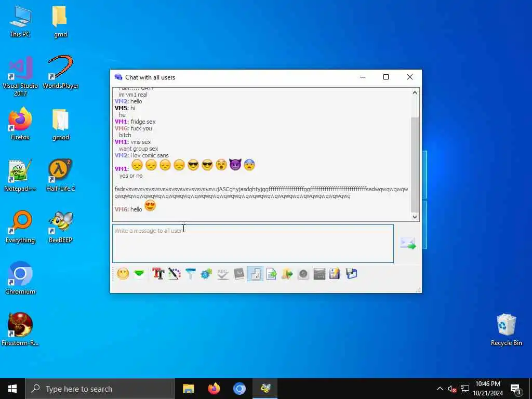
Task: Click the 'Type here to search' taskbar box
Action: 100,389
